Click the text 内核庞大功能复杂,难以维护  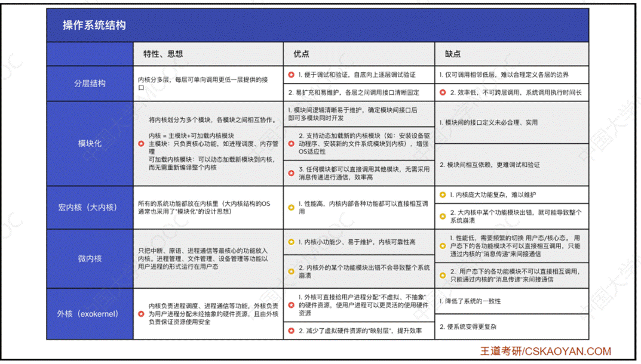pos(493,195)
